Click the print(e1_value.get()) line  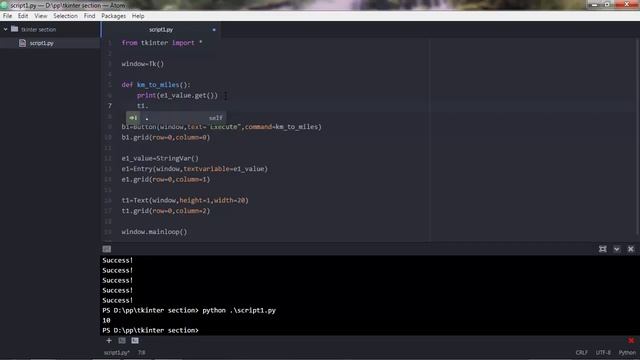click(177, 96)
